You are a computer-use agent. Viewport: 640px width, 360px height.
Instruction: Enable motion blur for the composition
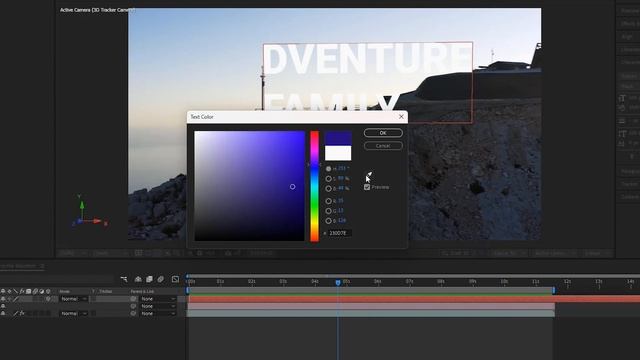(x=161, y=279)
